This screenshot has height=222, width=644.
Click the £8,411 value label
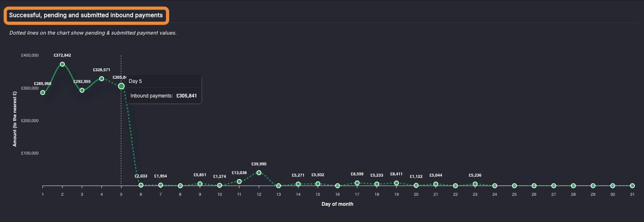pos(396,174)
